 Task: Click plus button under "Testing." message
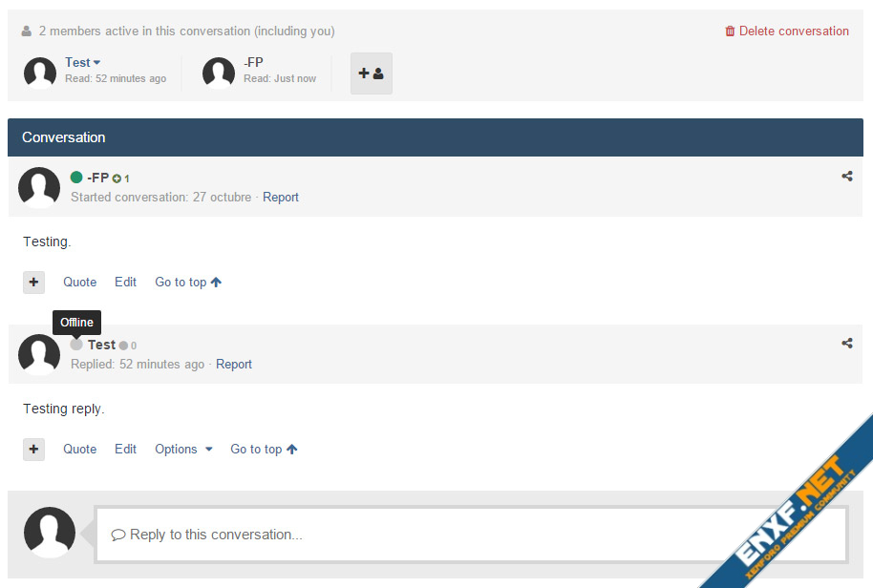point(33,282)
